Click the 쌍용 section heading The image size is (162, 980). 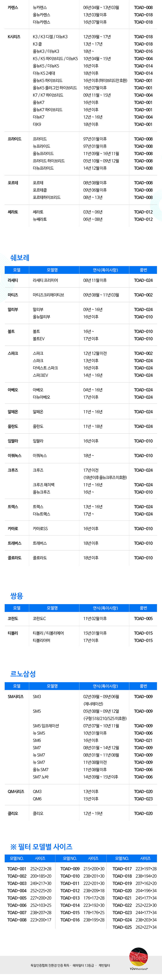pyautogui.click(x=17, y=596)
